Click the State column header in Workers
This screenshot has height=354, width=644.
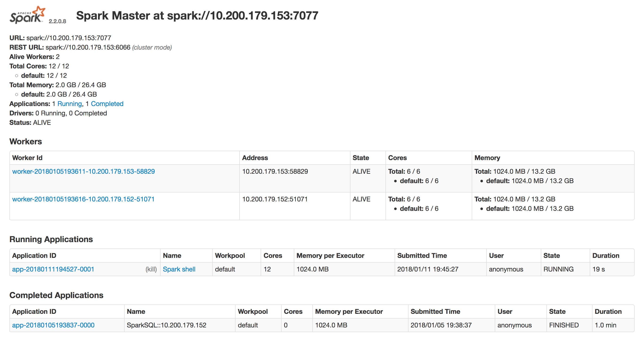point(361,158)
